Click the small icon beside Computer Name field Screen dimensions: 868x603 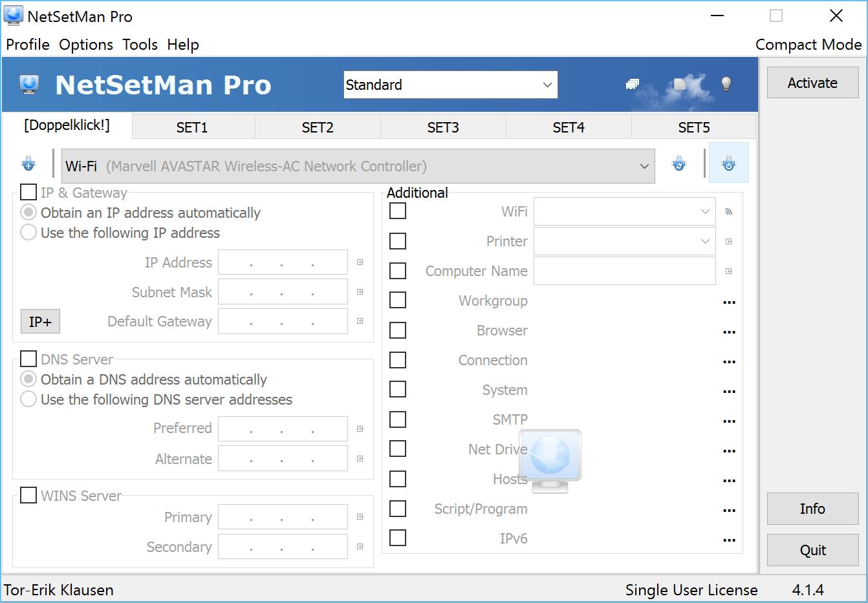click(729, 271)
